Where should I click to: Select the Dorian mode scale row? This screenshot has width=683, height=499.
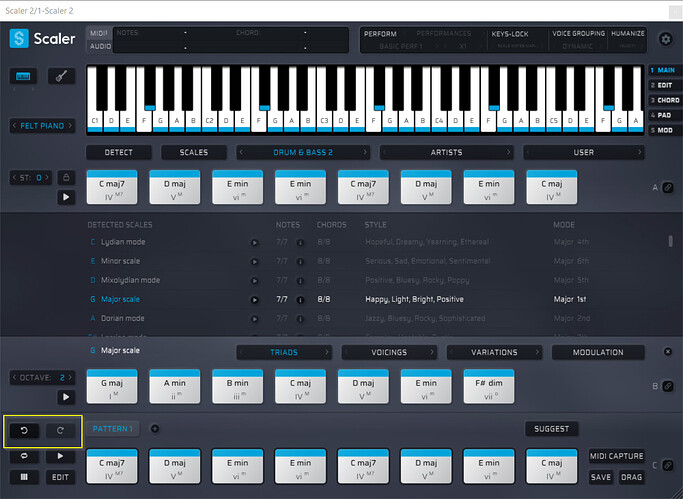118,318
